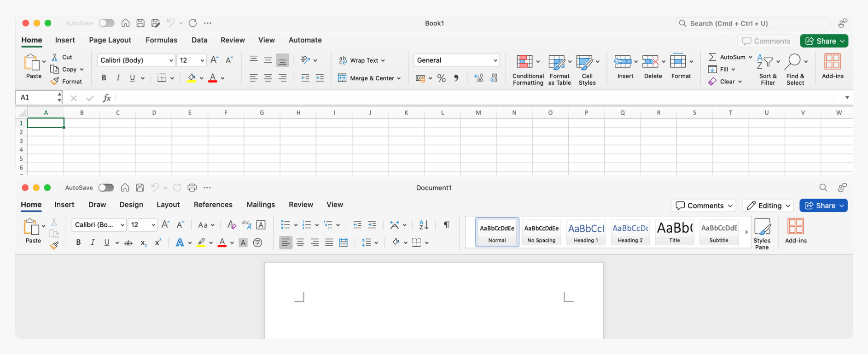The image size is (868, 354).
Task: Expand the formula bar chevron
Action: [847, 98]
